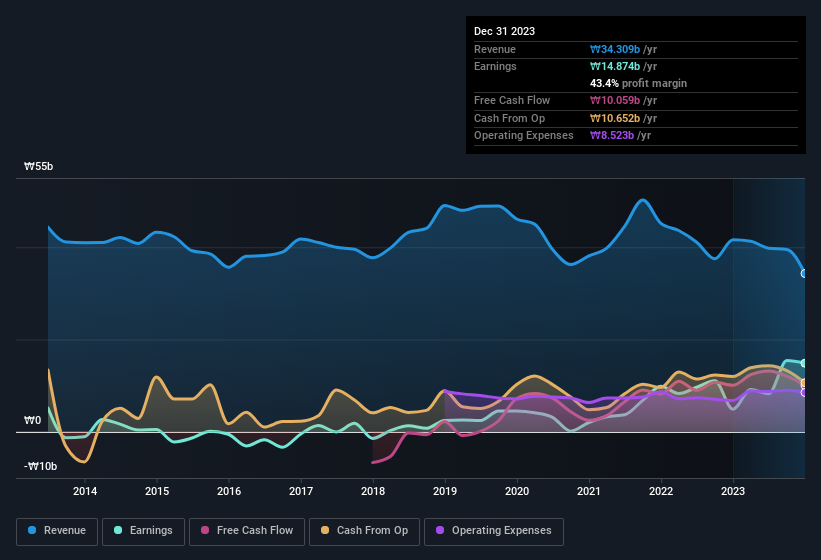Viewport: 821px width, 560px height.
Task: Click the 2014 x-axis label
Action: pos(85,491)
